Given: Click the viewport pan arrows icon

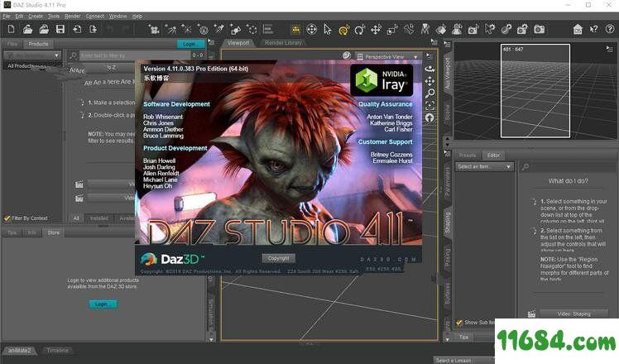Looking at the screenshot, I should click(429, 81).
